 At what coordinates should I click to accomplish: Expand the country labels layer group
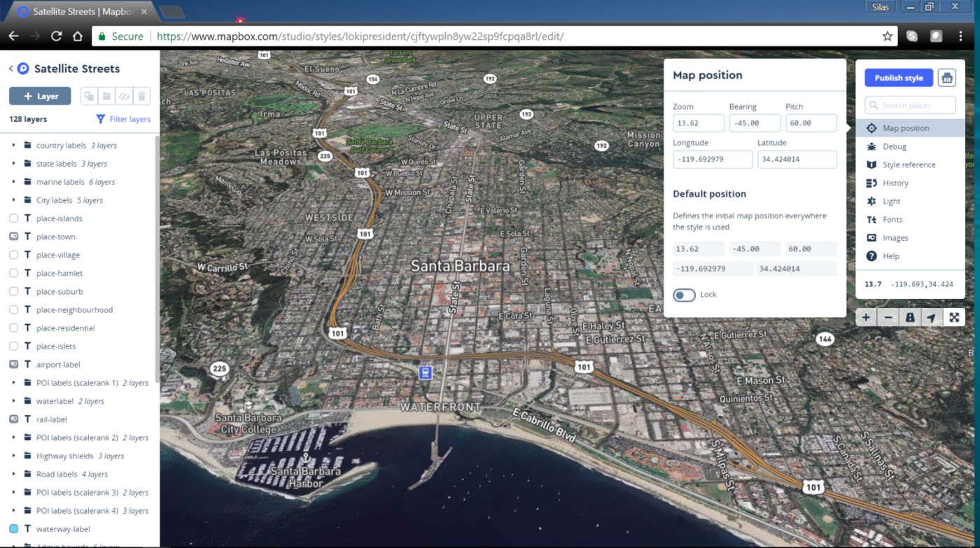tap(13, 146)
